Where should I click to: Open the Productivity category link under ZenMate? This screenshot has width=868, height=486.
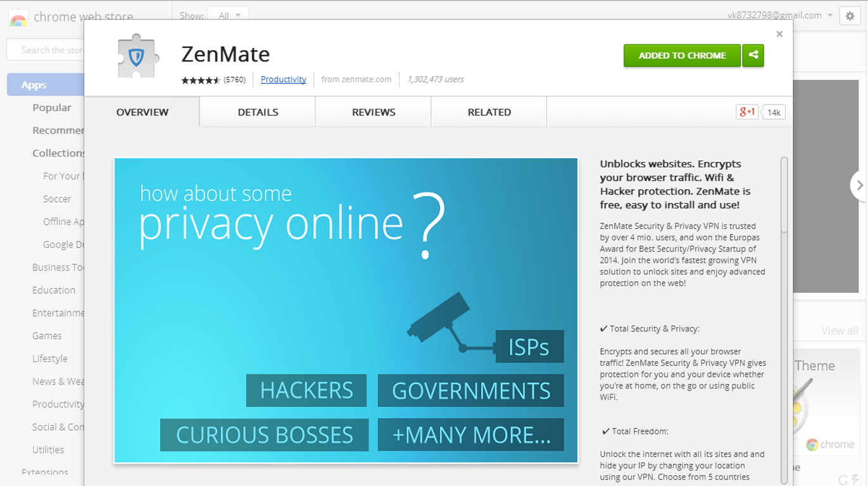click(283, 79)
